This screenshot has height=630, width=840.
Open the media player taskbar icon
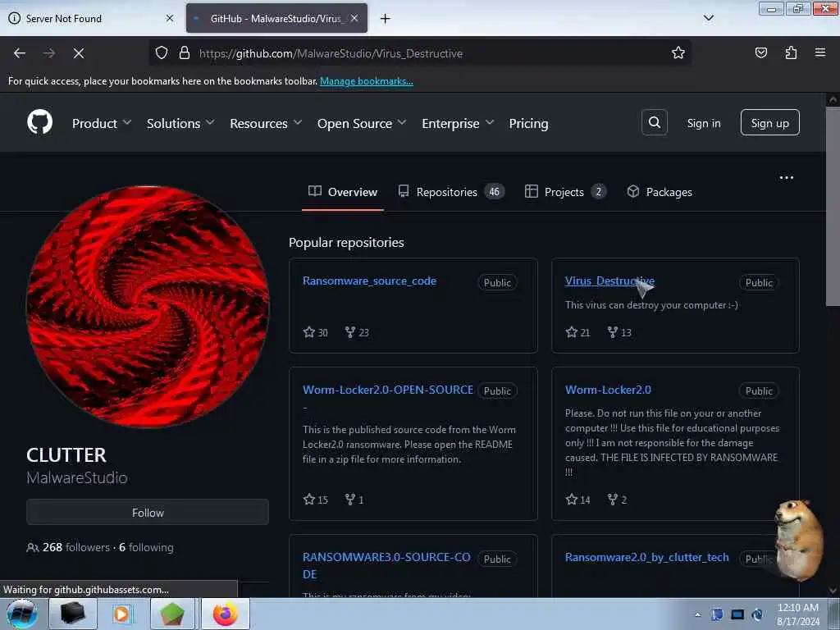tap(121, 614)
